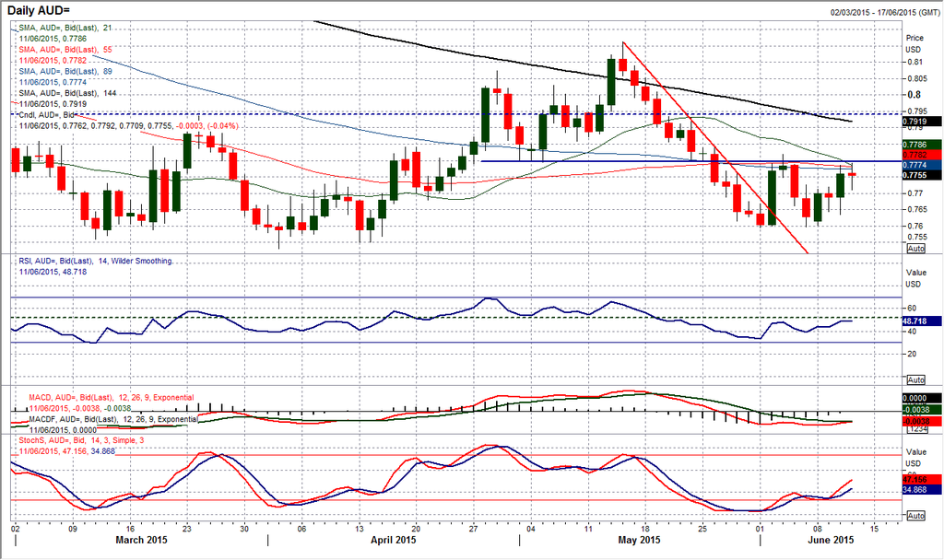
Task: Click the April 2015 label on time axis
Action: coord(391,540)
